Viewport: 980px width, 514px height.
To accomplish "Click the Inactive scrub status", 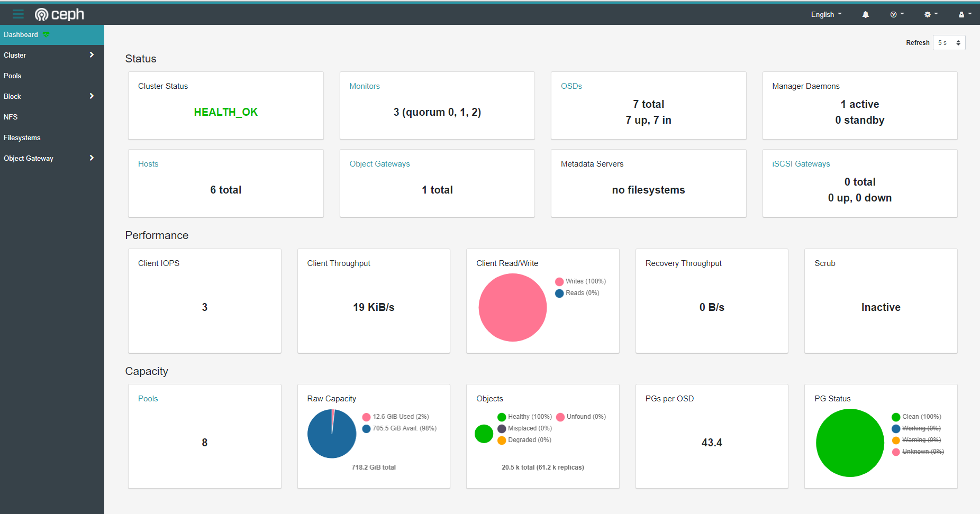I will [x=881, y=307].
